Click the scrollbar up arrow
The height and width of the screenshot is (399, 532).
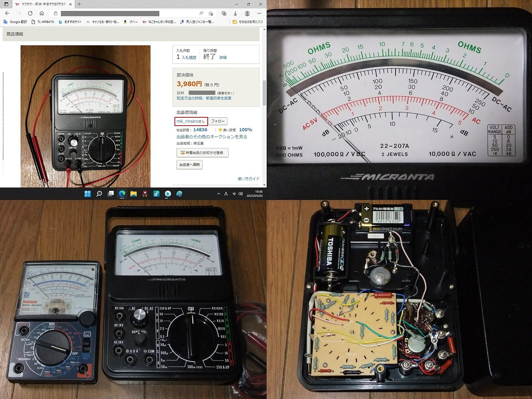pos(265,30)
